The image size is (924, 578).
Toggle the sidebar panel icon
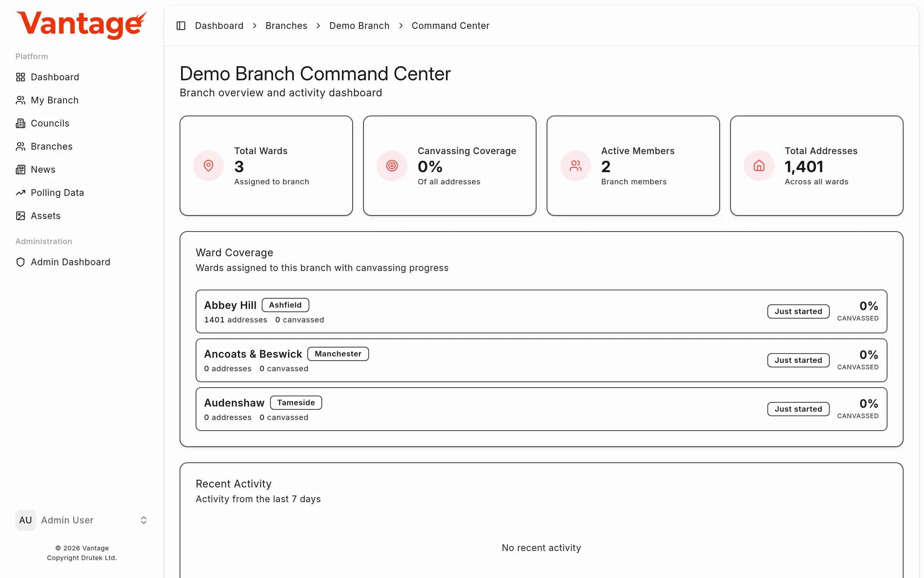(x=181, y=26)
